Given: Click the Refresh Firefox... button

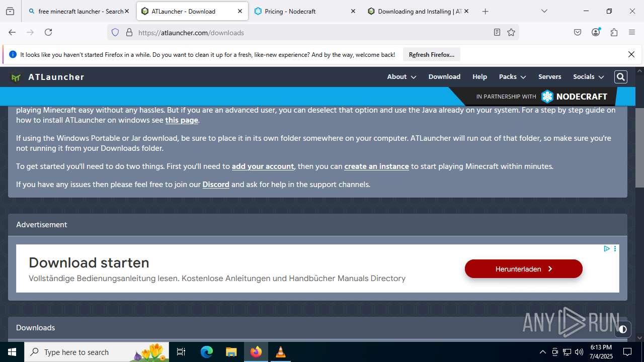Looking at the screenshot, I should [x=432, y=54].
